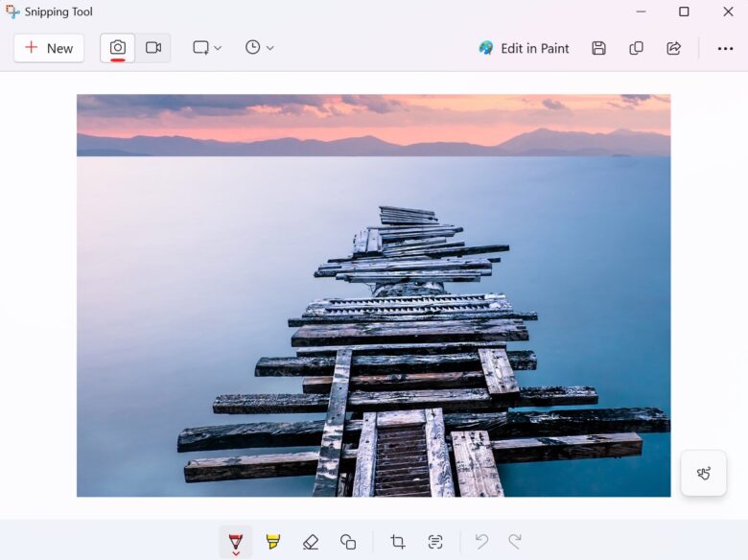Expand the snipping shape mode dropdown
Image resolution: width=748 pixels, height=560 pixels.
pyautogui.click(x=206, y=48)
